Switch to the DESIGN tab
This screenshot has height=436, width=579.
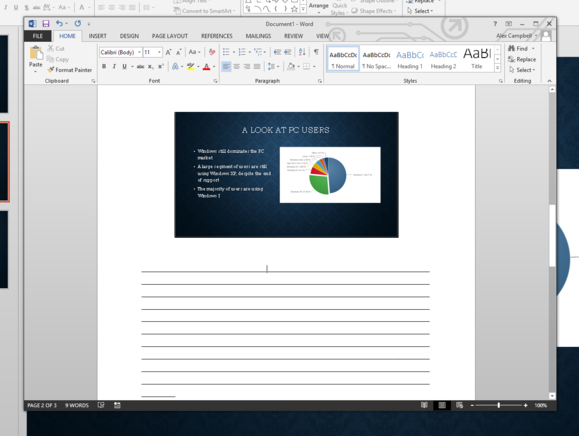click(x=129, y=36)
